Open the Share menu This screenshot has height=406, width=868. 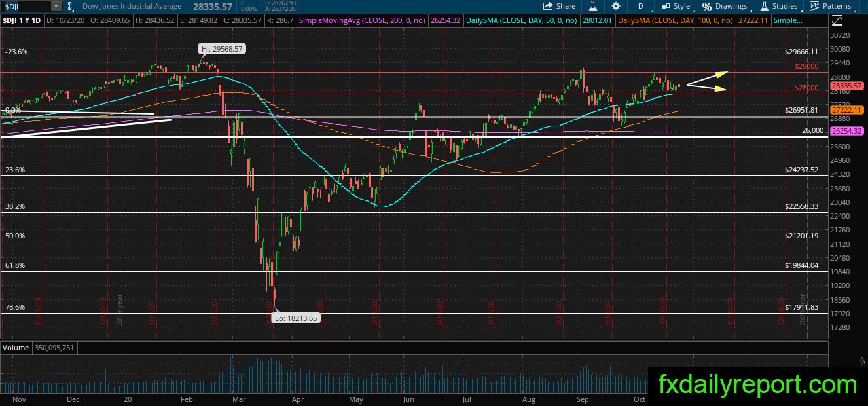point(560,6)
